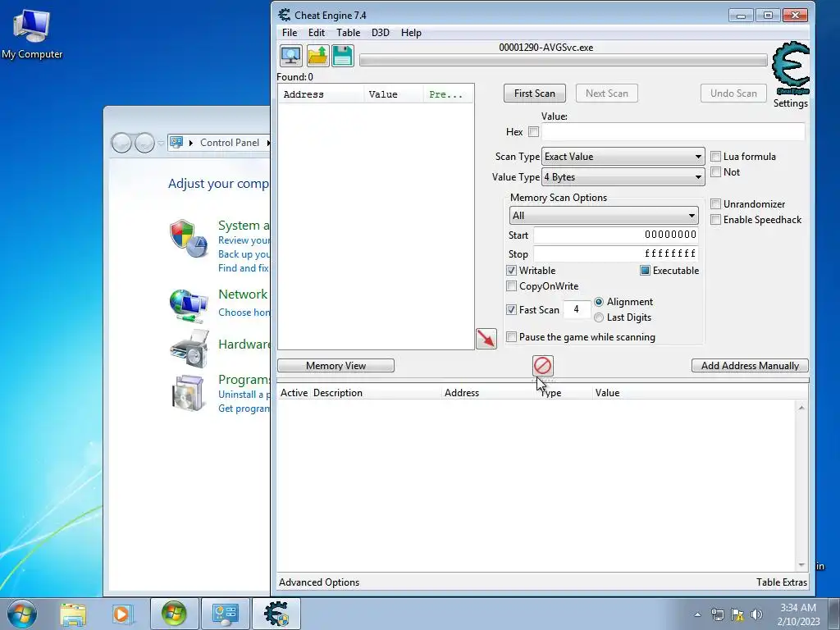Click the network tray icon
Screen dimensions: 840x630
[717, 614]
